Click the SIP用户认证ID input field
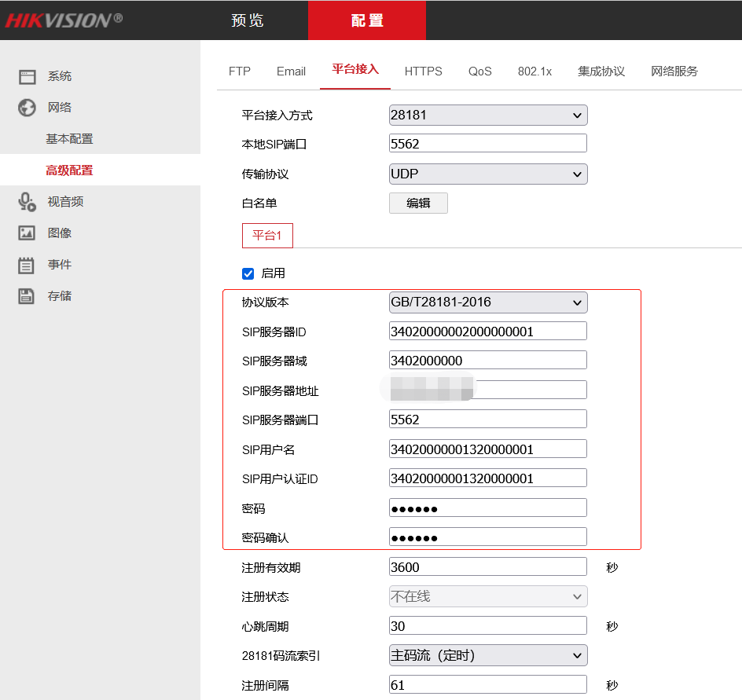The image size is (742, 700). tap(488, 478)
